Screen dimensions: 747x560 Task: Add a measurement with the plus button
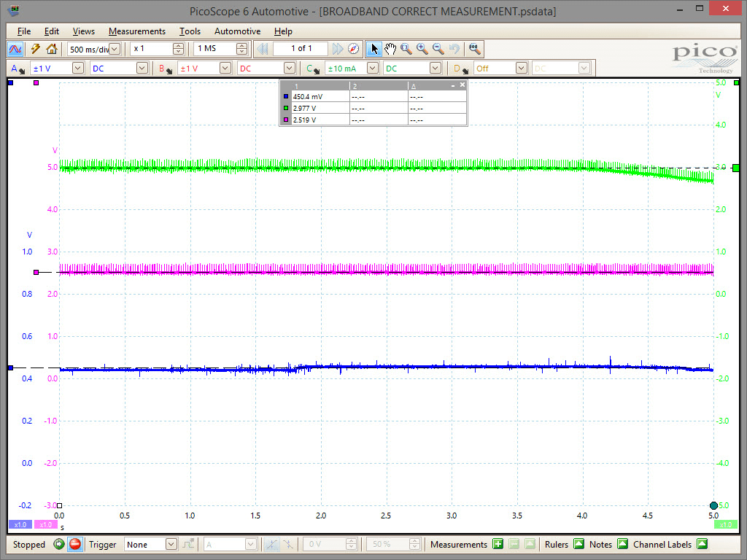(x=498, y=544)
